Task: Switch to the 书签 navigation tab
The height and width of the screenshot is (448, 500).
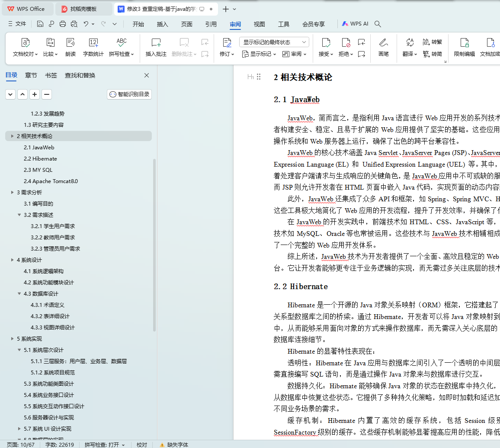Action: click(x=51, y=75)
